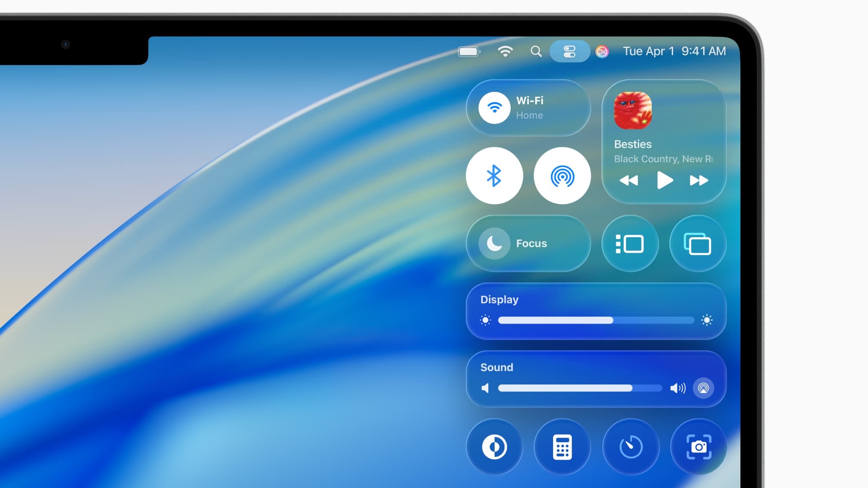The height and width of the screenshot is (488, 868).
Task: Click high brightness sun icon
Action: [x=707, y=320]
